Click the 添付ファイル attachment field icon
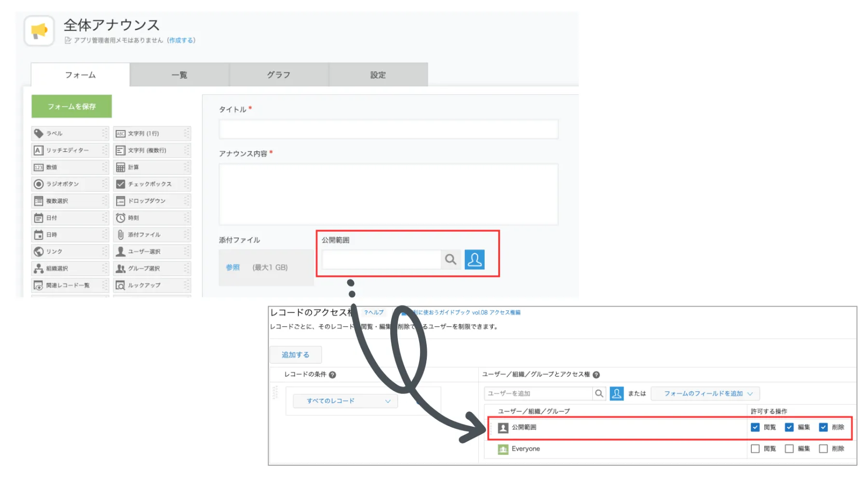868x488 pixels. tap(120, 234)
